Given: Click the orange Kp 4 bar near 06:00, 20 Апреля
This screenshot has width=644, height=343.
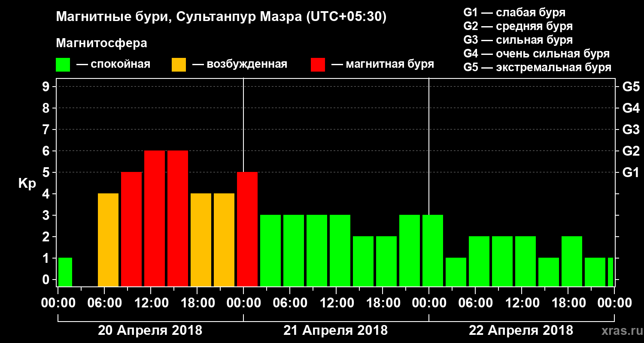Looking at the screenshot, I should 108,240.
